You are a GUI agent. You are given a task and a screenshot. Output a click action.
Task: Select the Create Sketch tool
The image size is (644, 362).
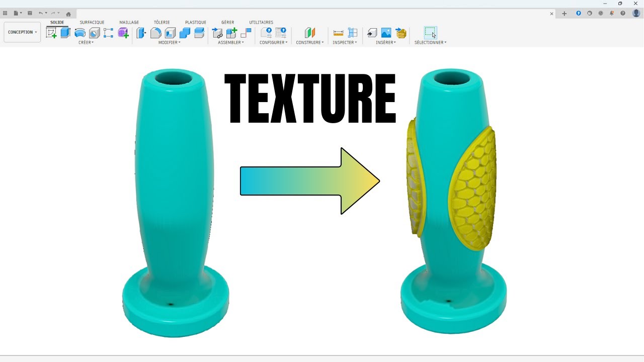click(x=51, y=33)
